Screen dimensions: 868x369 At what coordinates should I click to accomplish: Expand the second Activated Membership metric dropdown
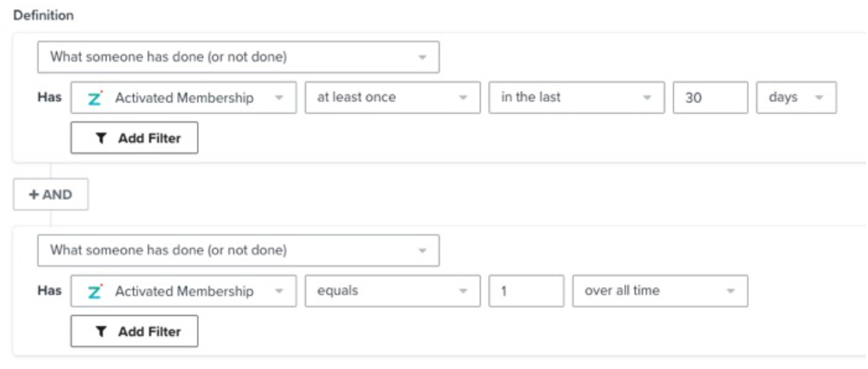point(183,291)
